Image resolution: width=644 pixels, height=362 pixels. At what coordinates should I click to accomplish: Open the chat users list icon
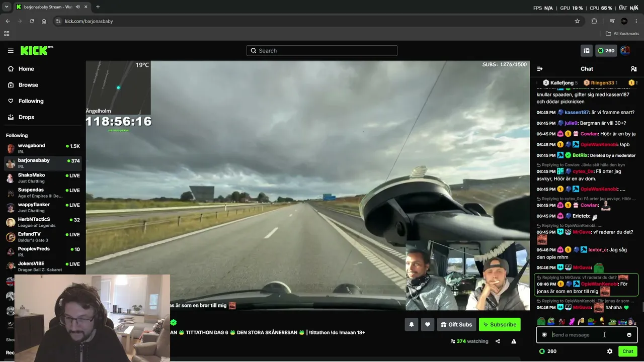(x=633, y=69)
